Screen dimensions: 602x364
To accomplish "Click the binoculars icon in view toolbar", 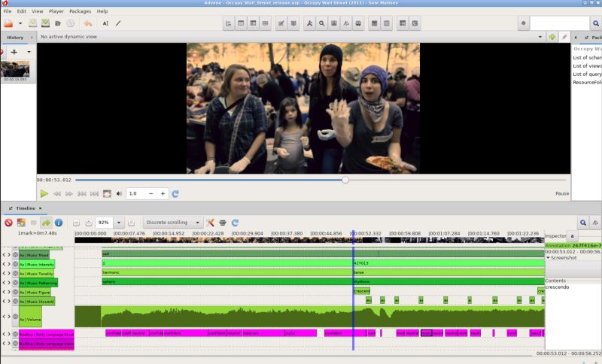I will pyautogui.click(x=358, y=23).
